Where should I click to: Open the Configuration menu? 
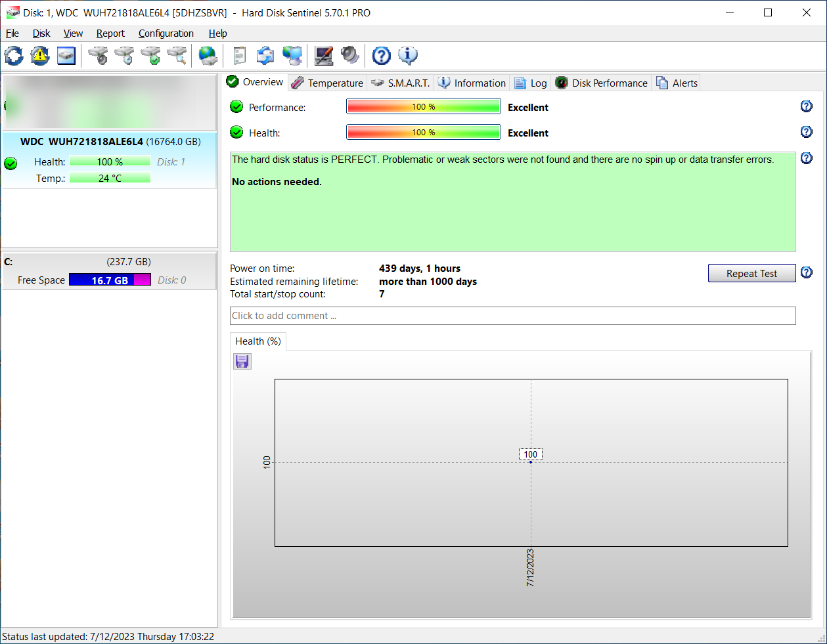(166, 33)
